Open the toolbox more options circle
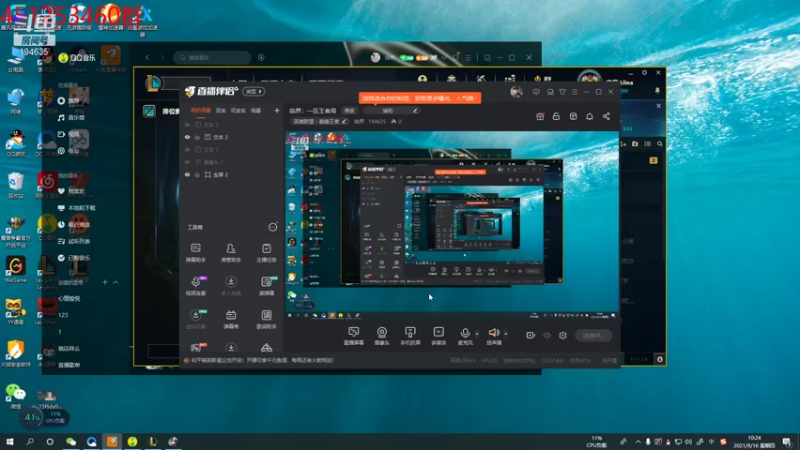 coord(273,227)
